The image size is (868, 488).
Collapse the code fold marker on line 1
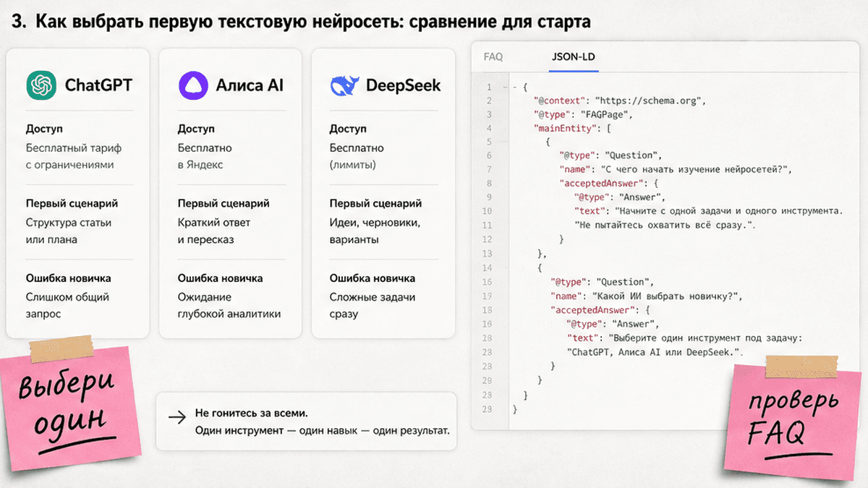click(x=514, y=87)
